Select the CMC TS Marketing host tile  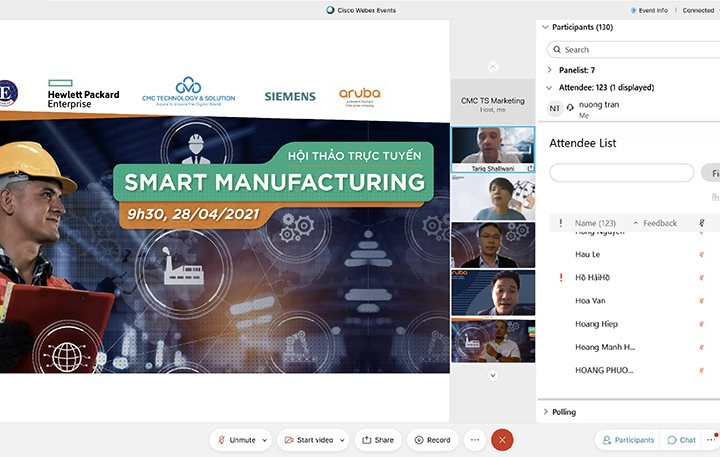[493, 102]
